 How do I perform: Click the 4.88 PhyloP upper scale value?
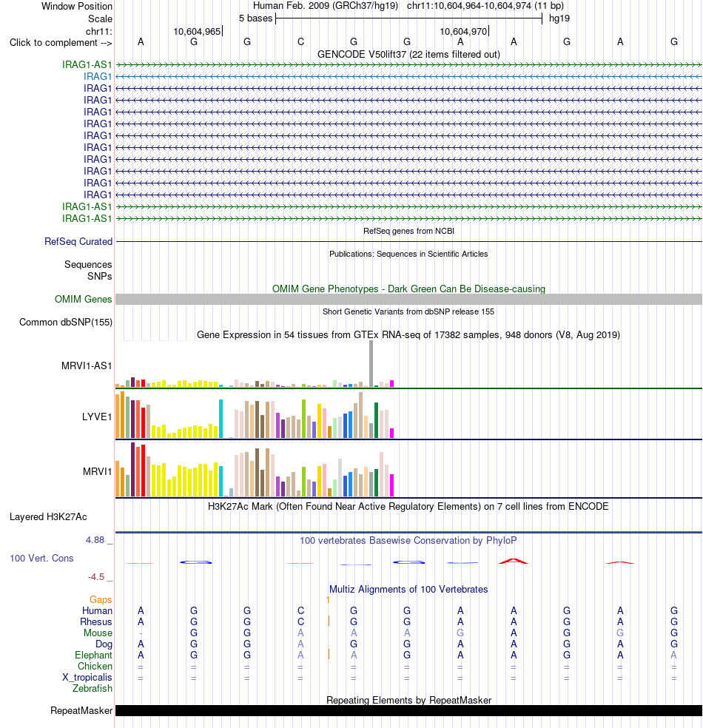click(95, 540)
